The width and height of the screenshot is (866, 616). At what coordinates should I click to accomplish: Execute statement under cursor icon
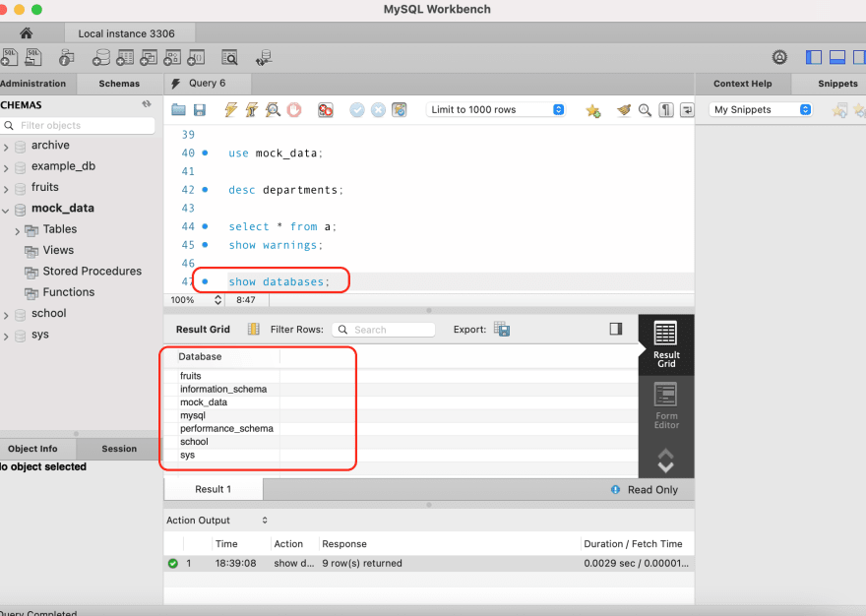point(252,109)
